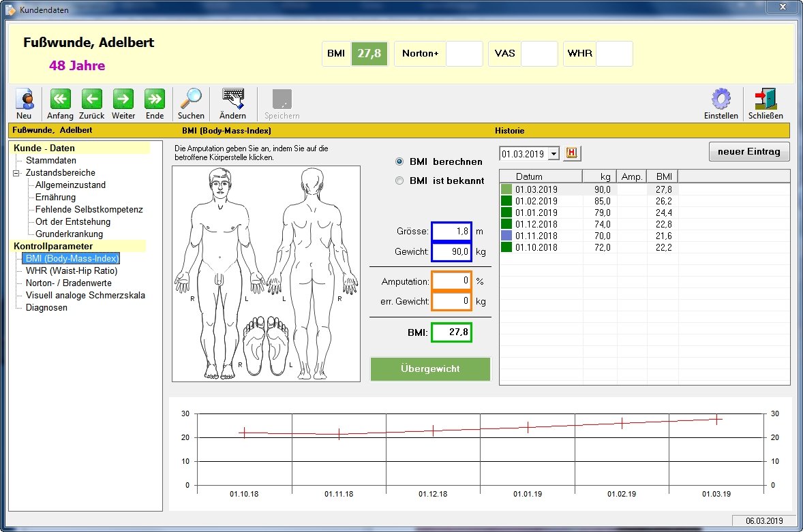Image resolution: width=803 pixels, height=532 pixels.
Task: Click into the Gewicht input field
Action: tap(451, 252)
